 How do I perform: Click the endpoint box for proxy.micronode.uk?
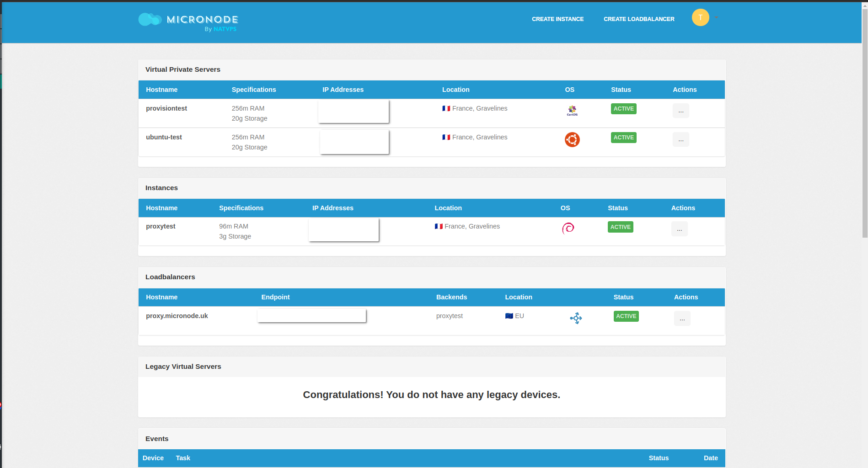pyautogui.click(x=311, y=316)
